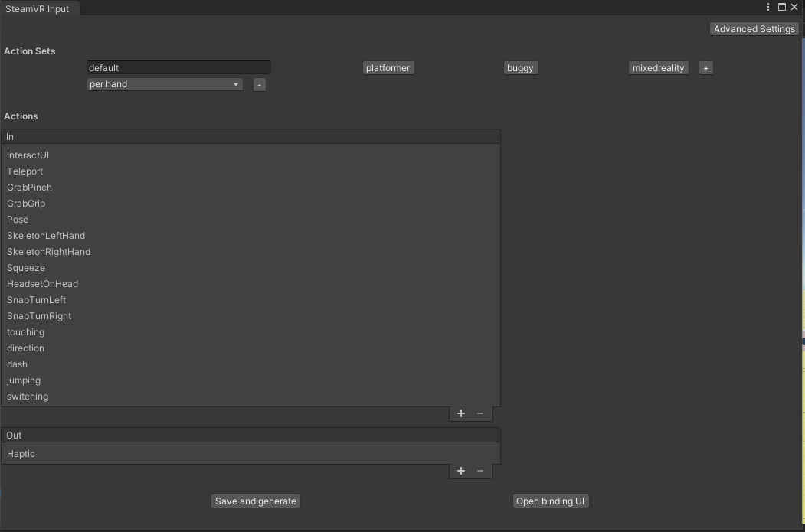Select the mixedreality action set

coord(658,68)
